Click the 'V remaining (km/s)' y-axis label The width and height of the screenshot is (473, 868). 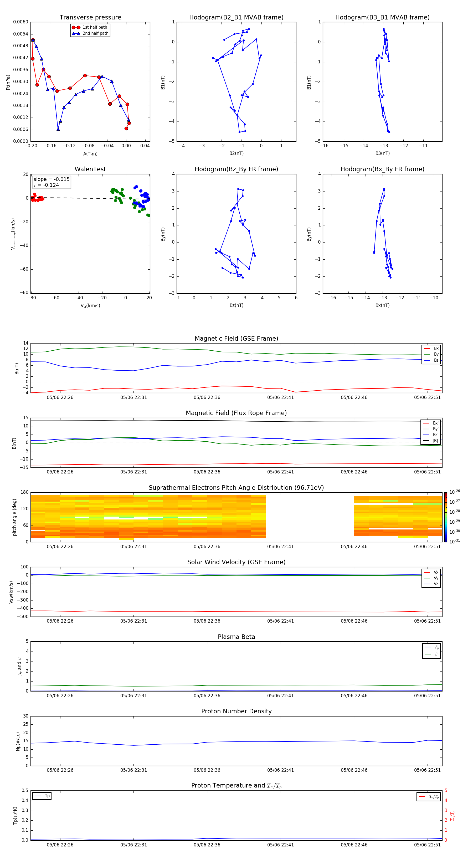coord(13,234)
